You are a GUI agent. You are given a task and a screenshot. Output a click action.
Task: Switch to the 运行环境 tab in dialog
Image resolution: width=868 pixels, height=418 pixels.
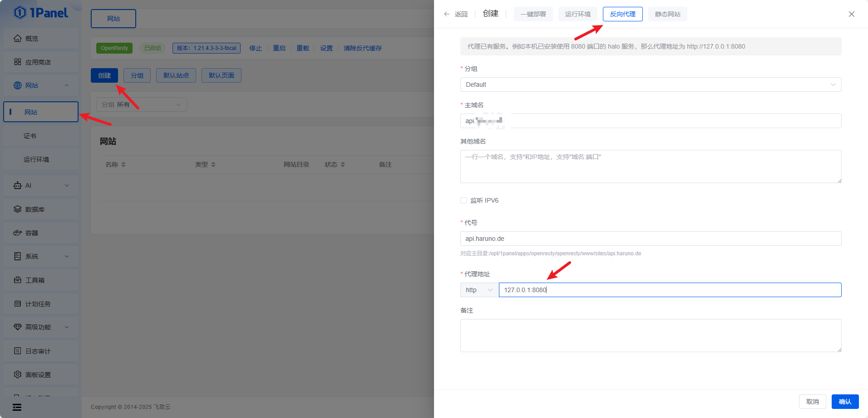[x=577, y=14]
